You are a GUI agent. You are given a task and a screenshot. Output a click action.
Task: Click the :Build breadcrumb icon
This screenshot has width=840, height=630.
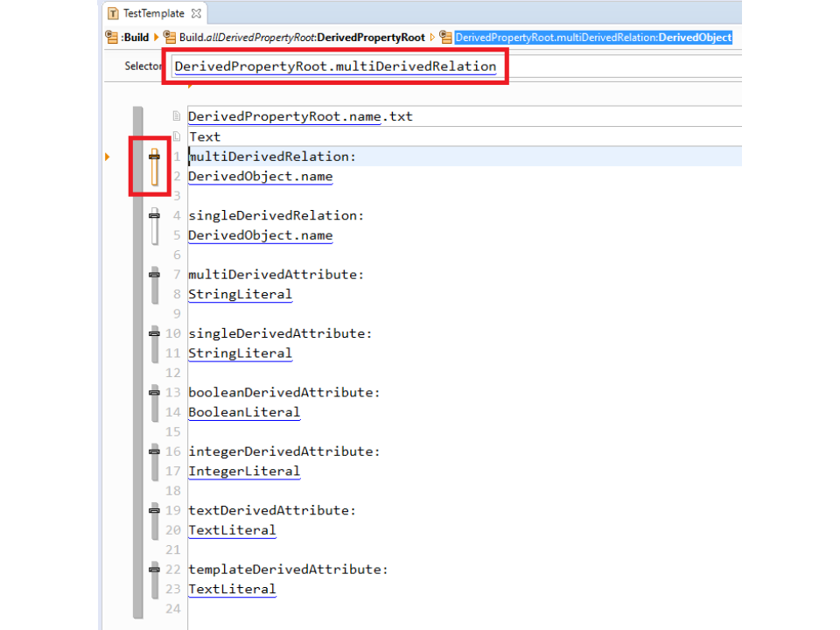click(x=111, y=38)
